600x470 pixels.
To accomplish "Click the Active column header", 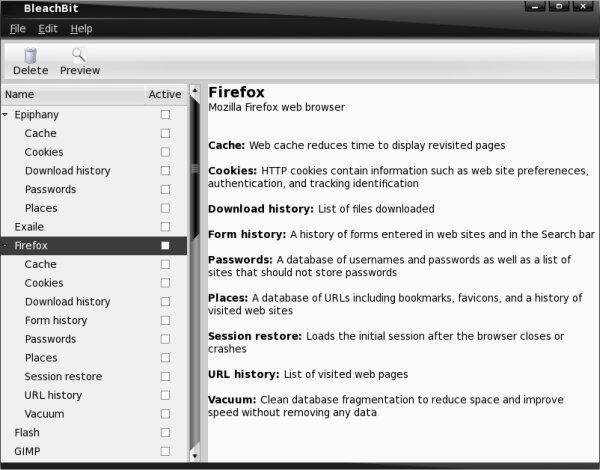I will click(165, 94).
